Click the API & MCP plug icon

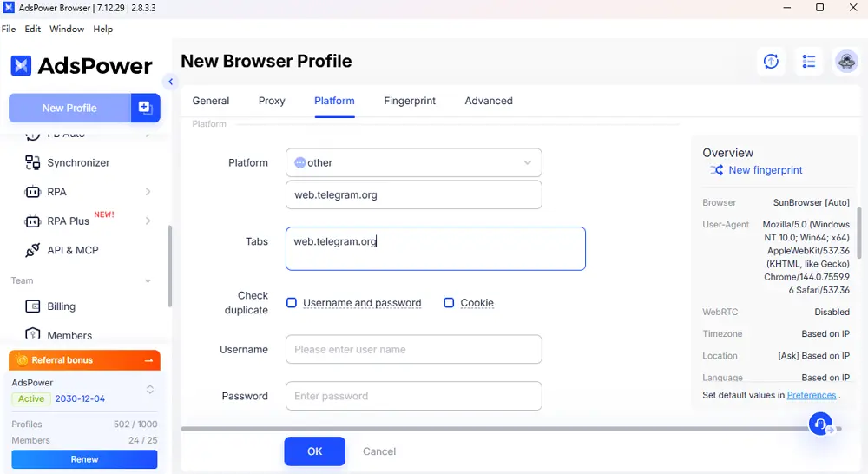coord(33,250)
